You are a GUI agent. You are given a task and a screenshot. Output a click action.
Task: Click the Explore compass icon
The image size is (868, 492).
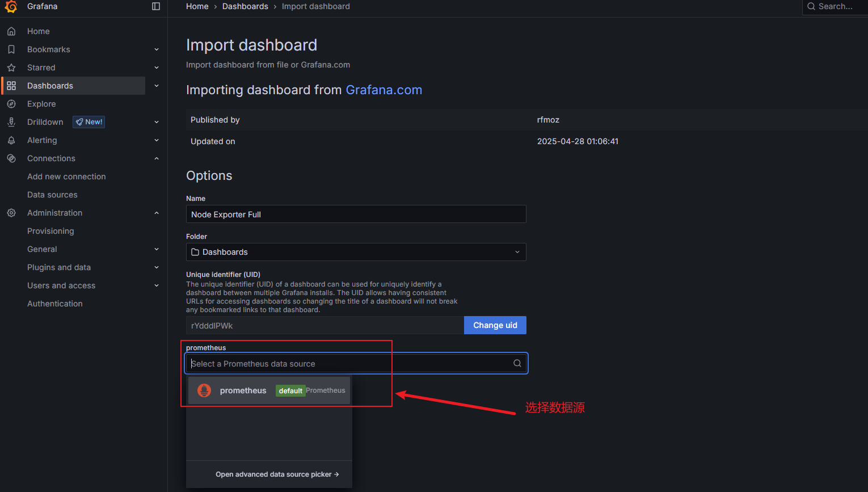[11, 104]
